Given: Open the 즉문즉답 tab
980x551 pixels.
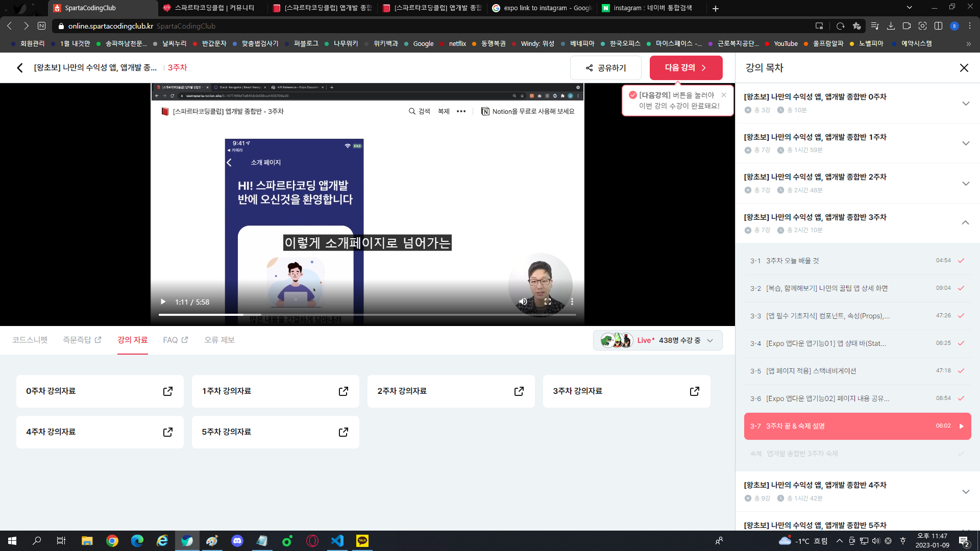Looking at the screenshot, I should [x=82, y=340].
